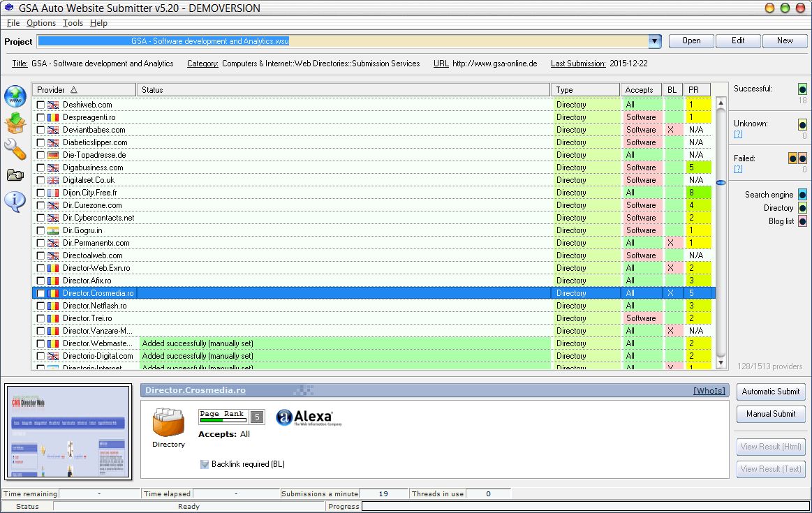The width and height of the screenshot is (812, 513).
Task: Toggle the Directory filter indicator
Action: 802,208
